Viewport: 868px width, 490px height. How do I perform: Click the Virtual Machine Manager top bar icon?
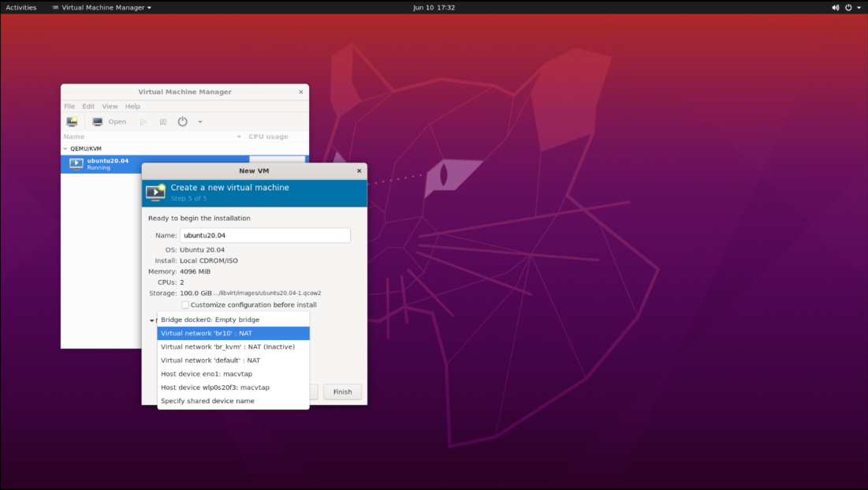tap(55, 7)
